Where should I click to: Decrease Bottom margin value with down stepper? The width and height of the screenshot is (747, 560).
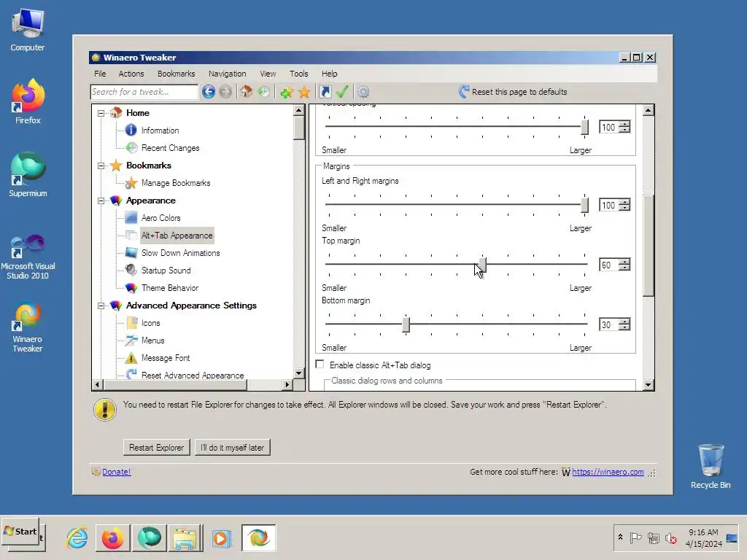pos(624,327)
